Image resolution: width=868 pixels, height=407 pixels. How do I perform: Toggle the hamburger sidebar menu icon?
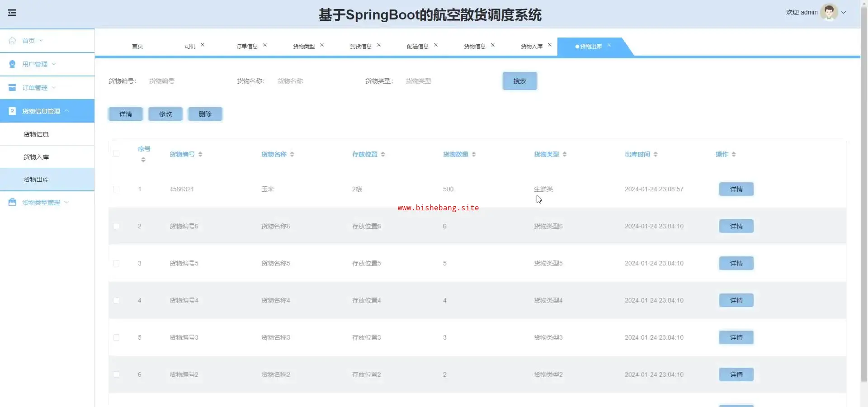tap(12, 13)
